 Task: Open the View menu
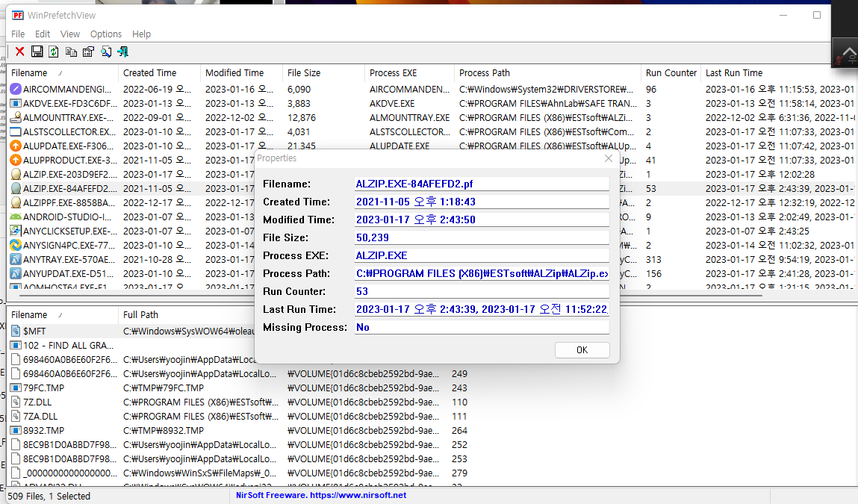pyautogui.click(x=70, y=34)
